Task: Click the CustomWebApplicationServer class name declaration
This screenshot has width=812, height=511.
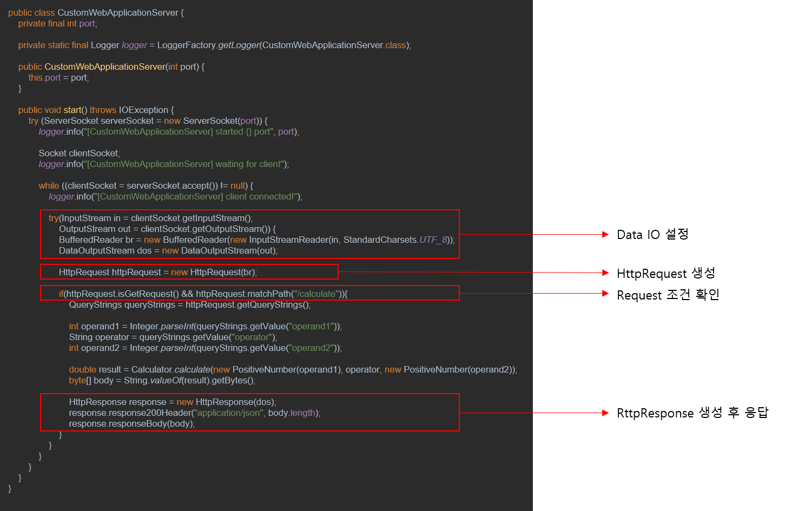Action: click(118, 12)
